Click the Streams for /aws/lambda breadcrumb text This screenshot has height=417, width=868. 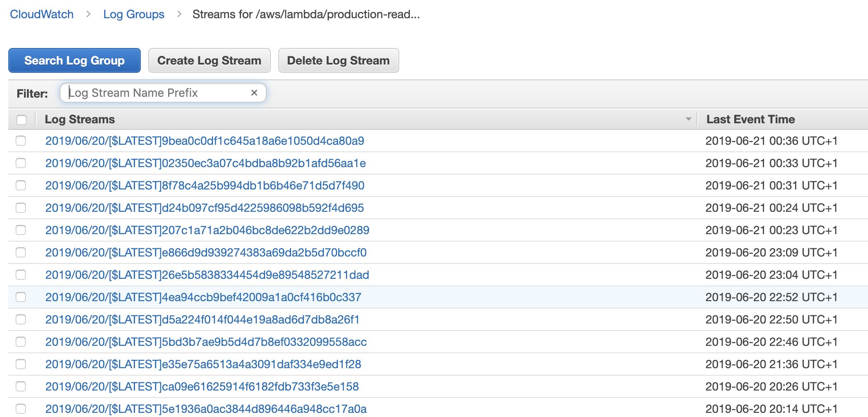click(306, 14)
